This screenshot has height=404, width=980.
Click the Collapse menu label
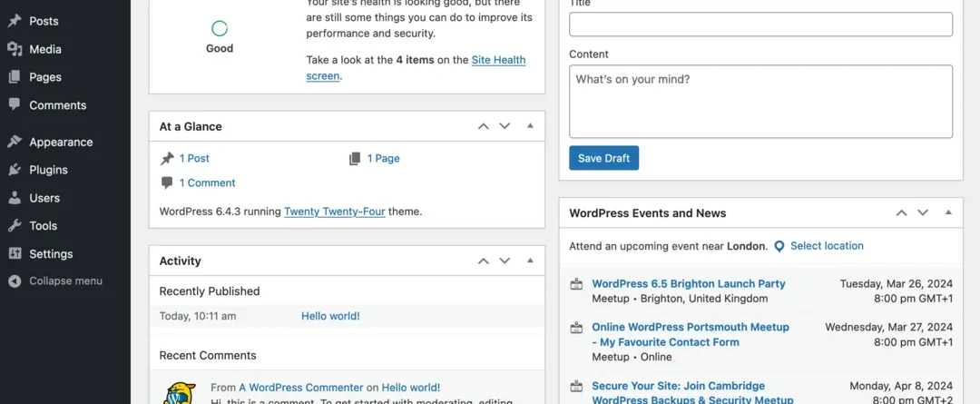coord(65,281)
